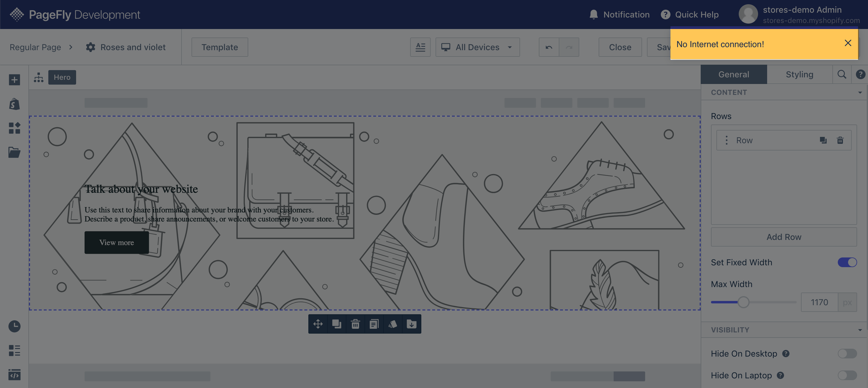Viewport: 868px width, 388px height.
Task: Open the Add element plus icon
Action: point(14,80)
